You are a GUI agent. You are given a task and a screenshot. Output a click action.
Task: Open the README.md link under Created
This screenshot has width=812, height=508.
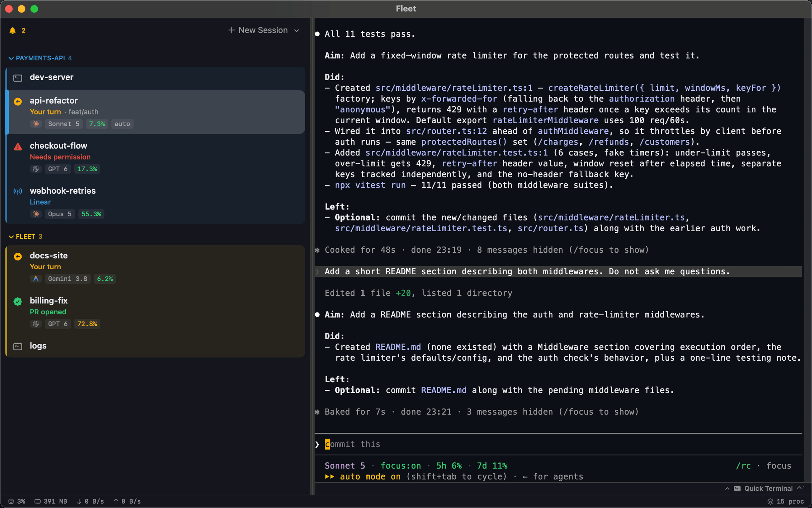[x=398, y=347]
